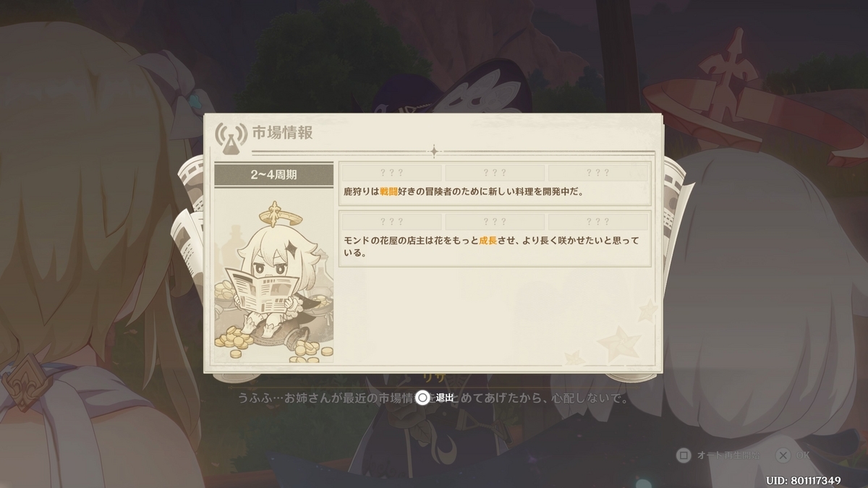The height and width of the screenshot is (488, 868).
Task: Click the circle button icon beside 退出
Action: coord(423,398)
